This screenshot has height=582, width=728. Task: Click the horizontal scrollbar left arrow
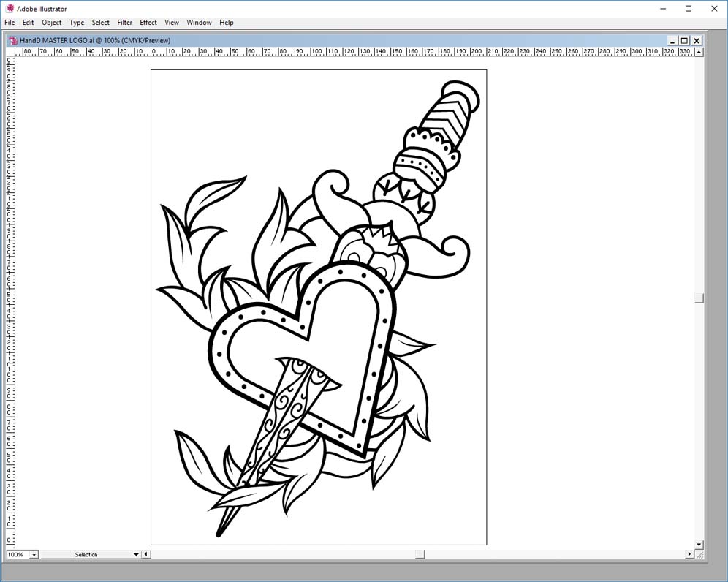[146, 554]
